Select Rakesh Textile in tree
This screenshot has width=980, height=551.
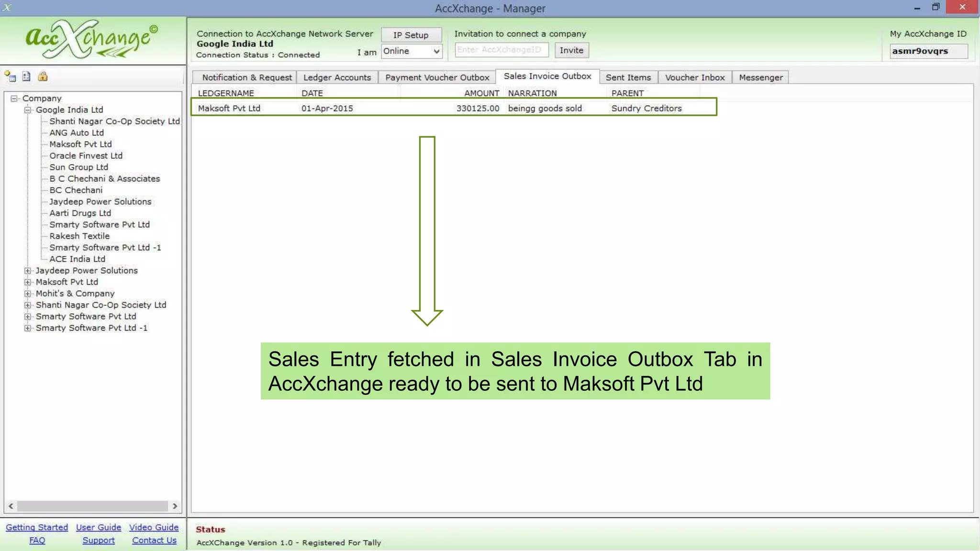tap(79, 236)
